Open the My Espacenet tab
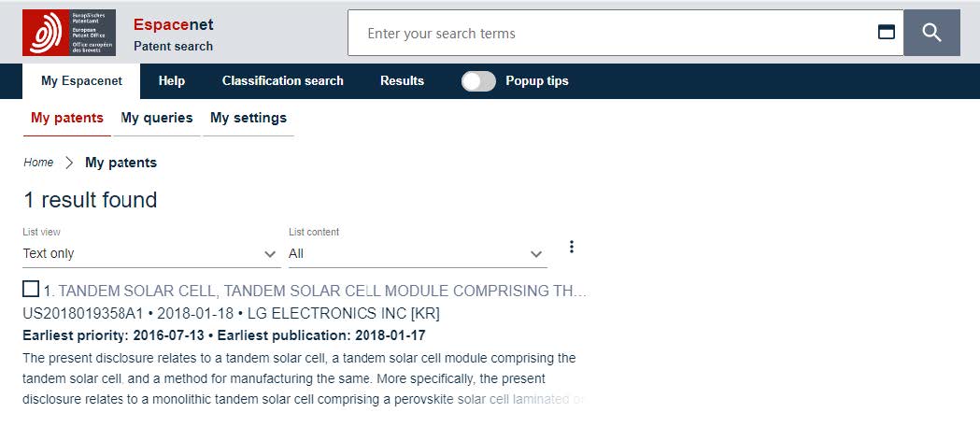This screenshot has height=427, width=980. point(81,81)
